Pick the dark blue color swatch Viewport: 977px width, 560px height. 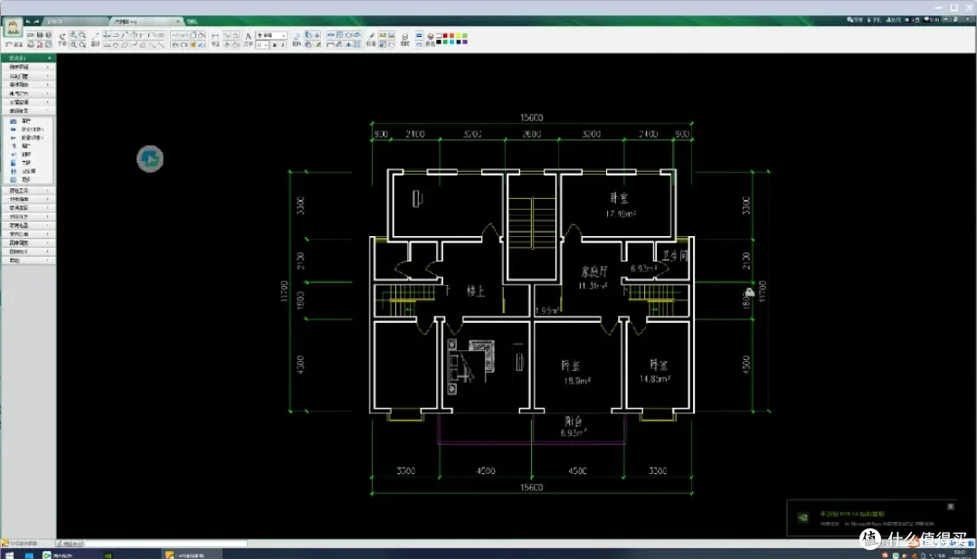(x=459, y=42)
